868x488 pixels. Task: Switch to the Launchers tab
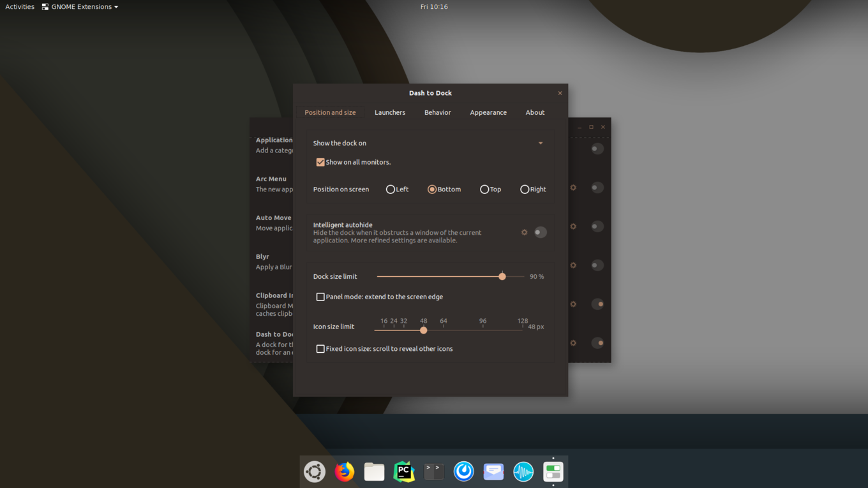390,112
